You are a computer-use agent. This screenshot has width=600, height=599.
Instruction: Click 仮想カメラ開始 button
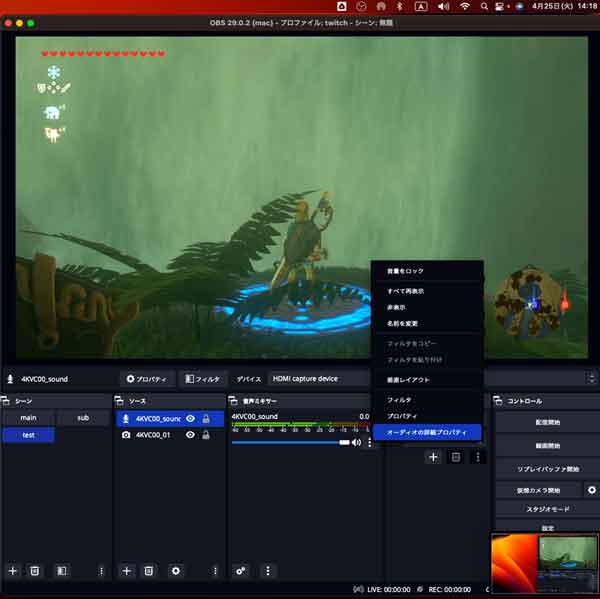(x=538, y=490)
